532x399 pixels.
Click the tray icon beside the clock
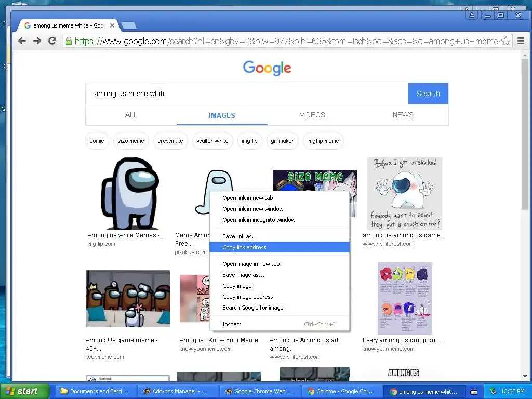[x=493, y=391]
